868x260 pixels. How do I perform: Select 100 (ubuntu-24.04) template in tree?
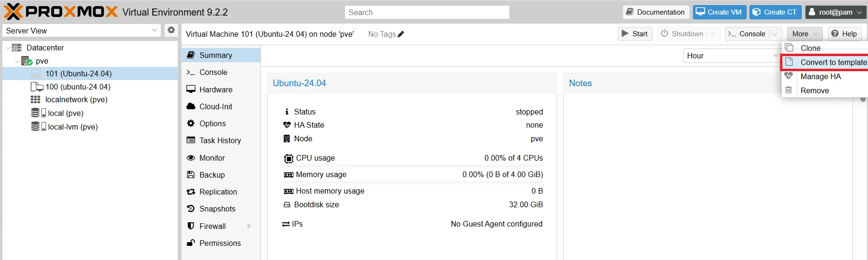90,87
